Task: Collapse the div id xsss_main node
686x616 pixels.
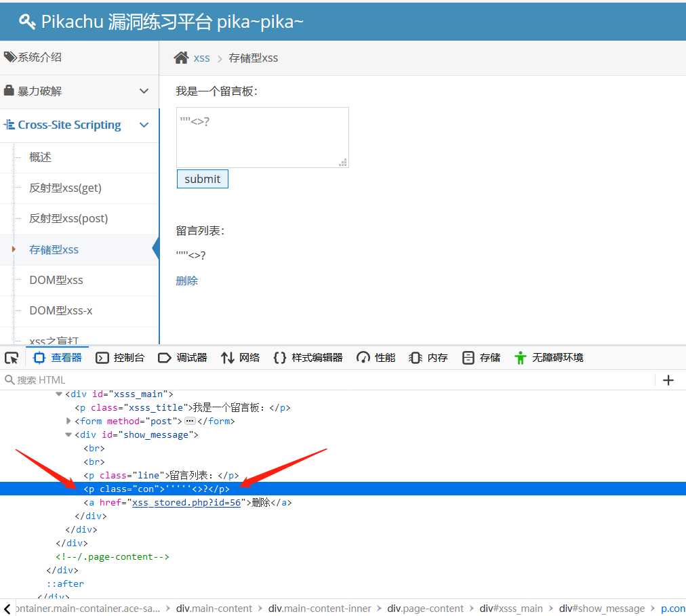Action: [59, 394]
